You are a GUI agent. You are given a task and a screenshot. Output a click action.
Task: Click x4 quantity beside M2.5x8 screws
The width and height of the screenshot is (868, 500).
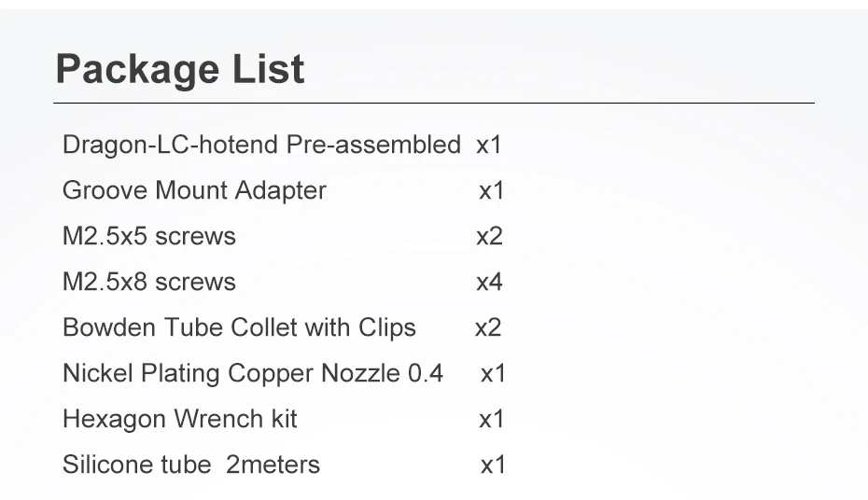click(x=489, y=283)
